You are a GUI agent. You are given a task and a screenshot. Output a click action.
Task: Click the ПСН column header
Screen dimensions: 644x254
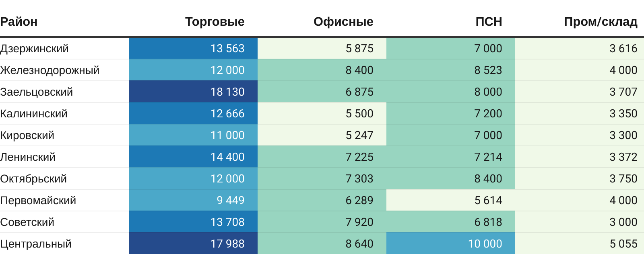[489, 22]
